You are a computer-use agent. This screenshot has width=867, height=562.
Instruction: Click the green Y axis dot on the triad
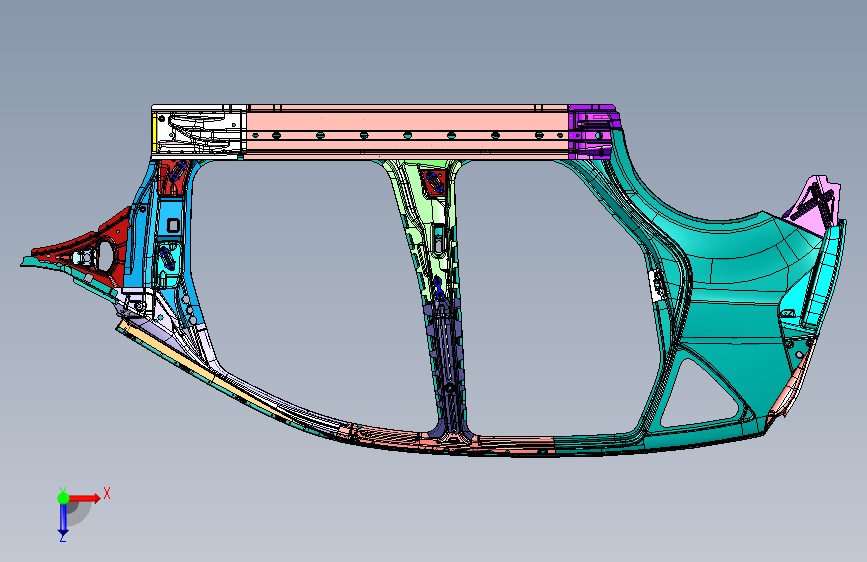point(63,498)
